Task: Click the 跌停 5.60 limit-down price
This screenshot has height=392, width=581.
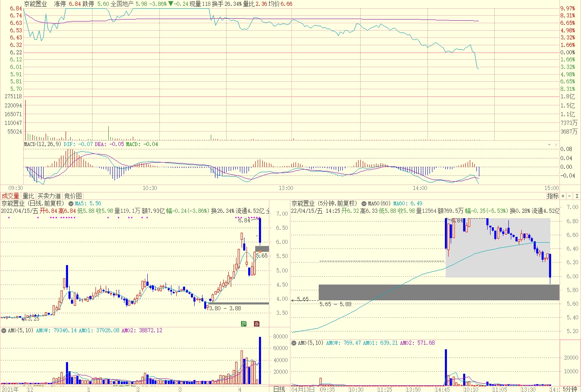Action: (x=96, y=4)
